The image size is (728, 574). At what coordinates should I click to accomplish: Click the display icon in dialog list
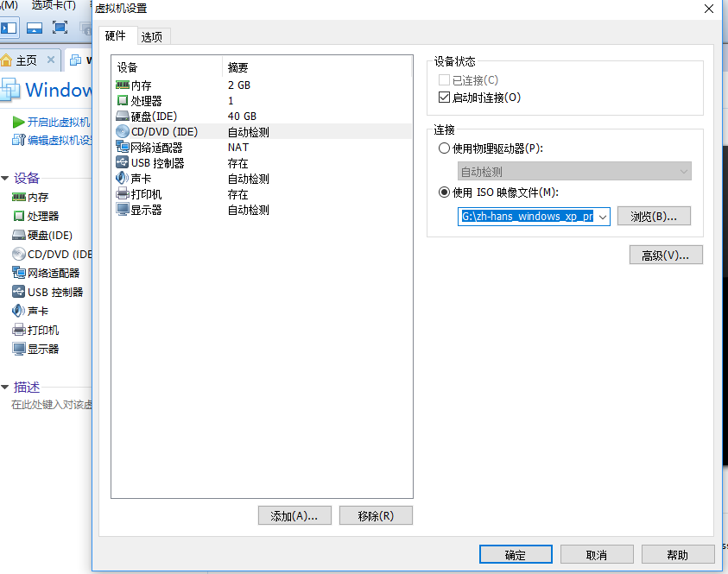click(123, 209)
